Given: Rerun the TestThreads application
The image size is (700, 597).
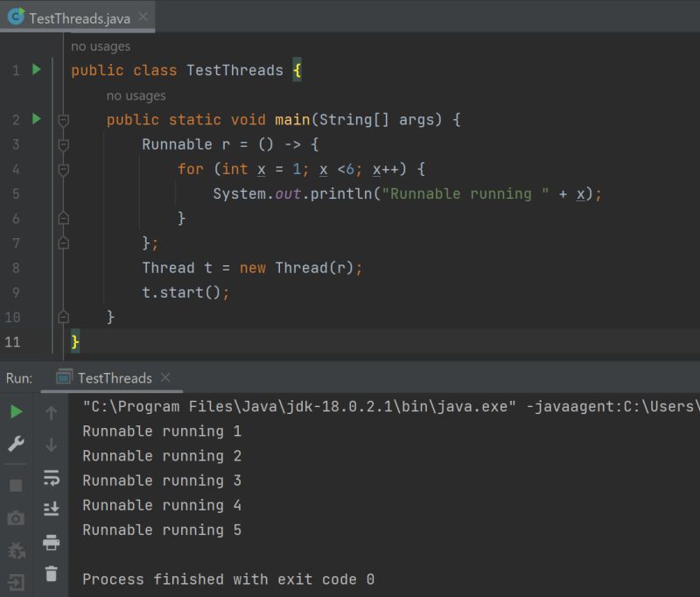Looking at the screenshot, I should 16,411.
